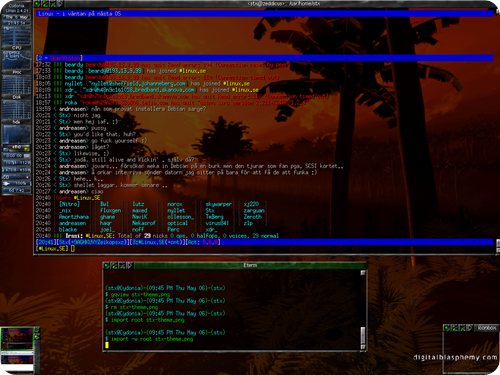Click the Eterm scrollbar down arrow
The width and height of the screenshot is (500, 375).
(x=363, y=347)
